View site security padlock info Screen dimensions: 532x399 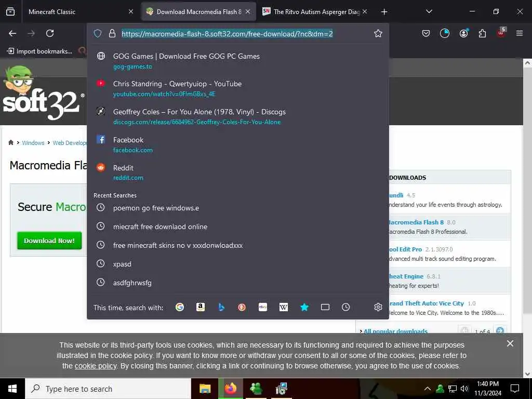pos(112,33)
